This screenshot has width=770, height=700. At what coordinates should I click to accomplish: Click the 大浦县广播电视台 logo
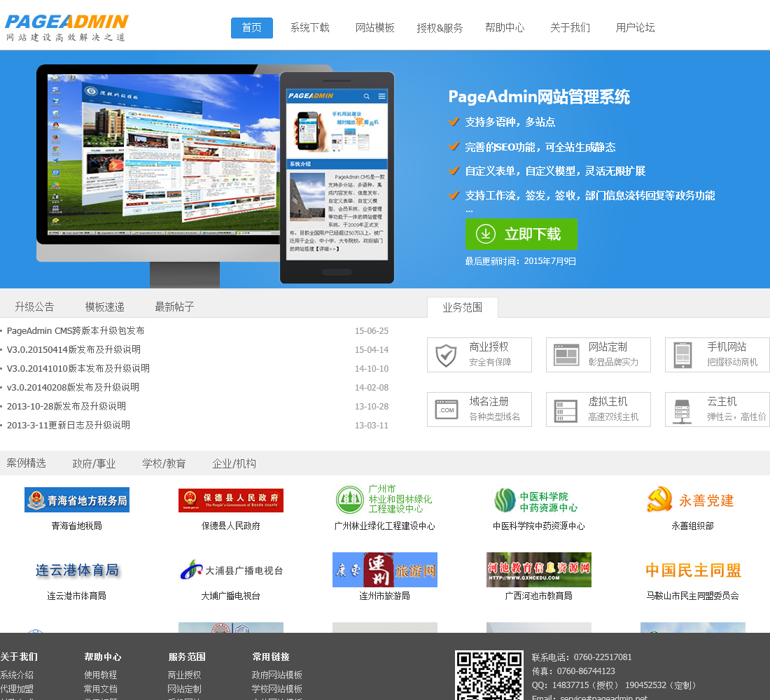tap(231, 570)
